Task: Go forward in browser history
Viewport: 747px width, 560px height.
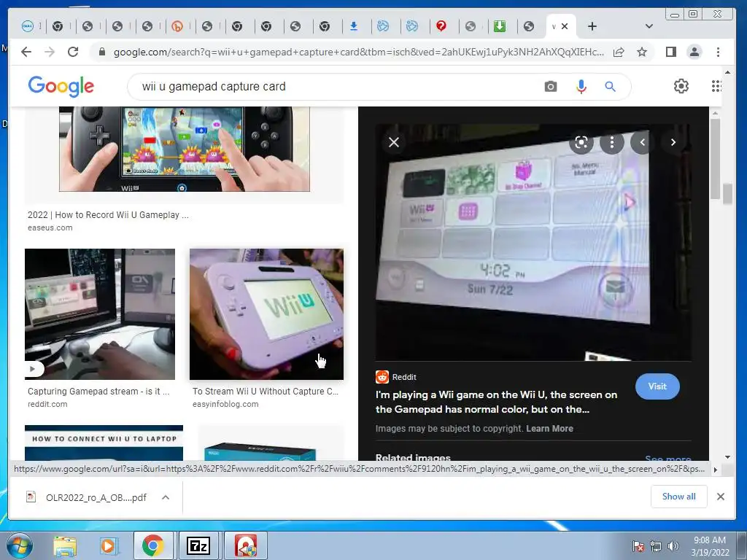Action: point(50,52)
